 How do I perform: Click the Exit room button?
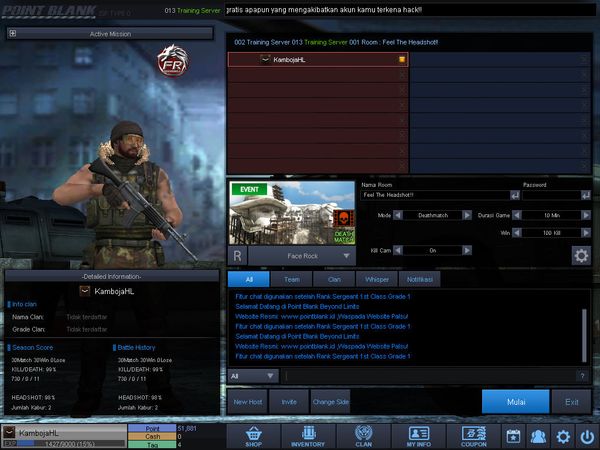click(572, 402)
